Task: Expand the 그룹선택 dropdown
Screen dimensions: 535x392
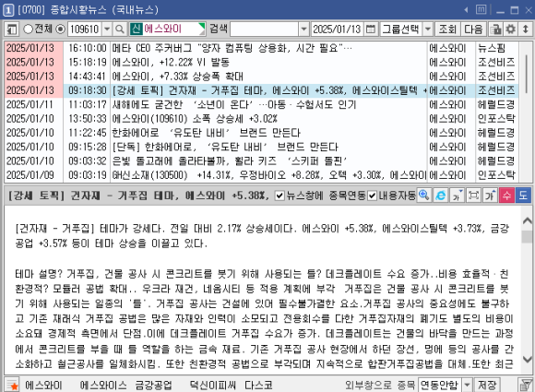Action: point(428,30)
